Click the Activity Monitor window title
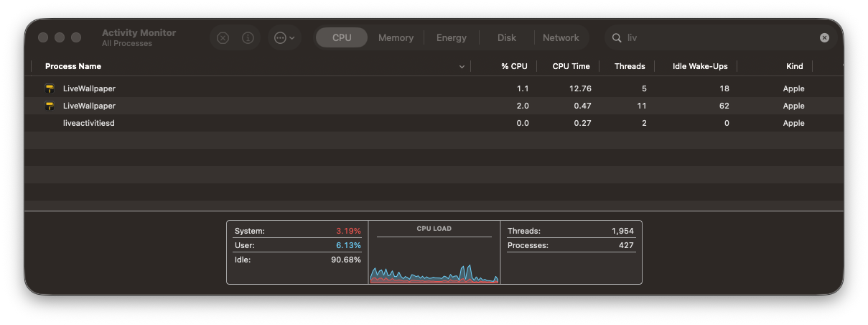 click(139, 33)
